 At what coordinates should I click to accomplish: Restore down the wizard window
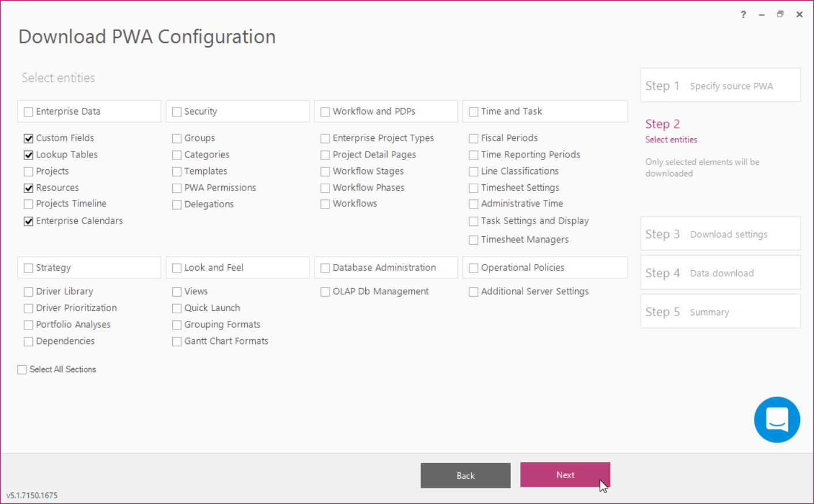pos(780,14)
